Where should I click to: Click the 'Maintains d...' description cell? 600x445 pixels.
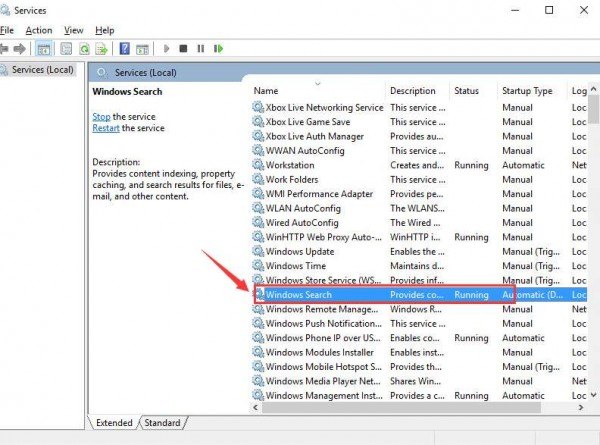417,266
